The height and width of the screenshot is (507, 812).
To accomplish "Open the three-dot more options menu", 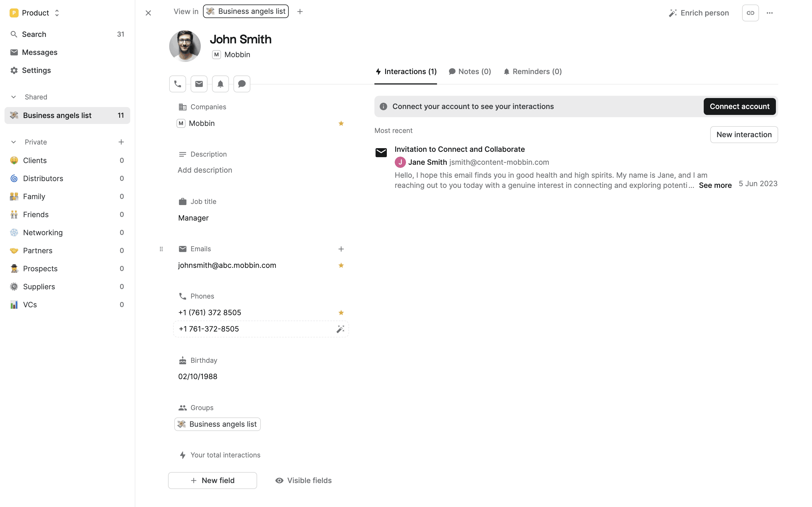I will 770,13.
